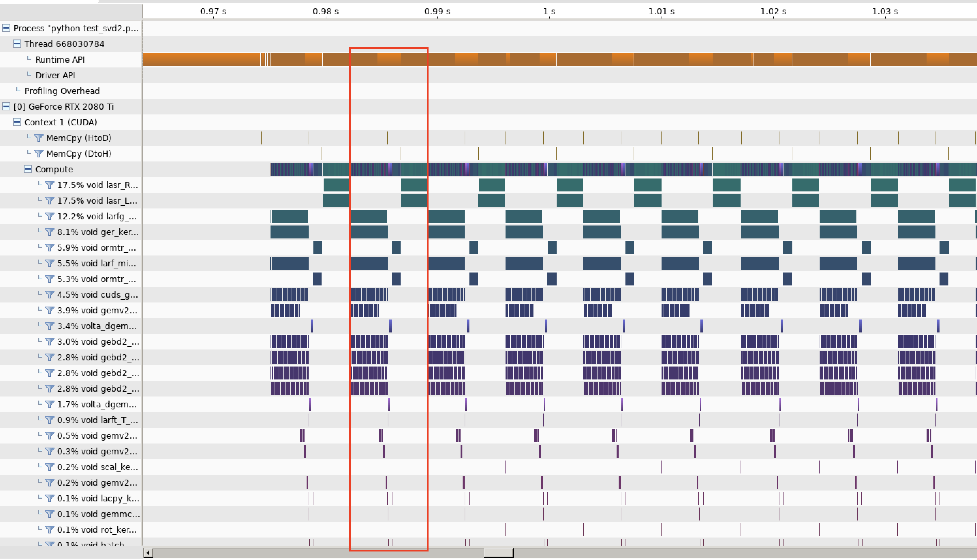Select the Compute row label
This screenshot has height=560, width=977.
tap(54, 169)
